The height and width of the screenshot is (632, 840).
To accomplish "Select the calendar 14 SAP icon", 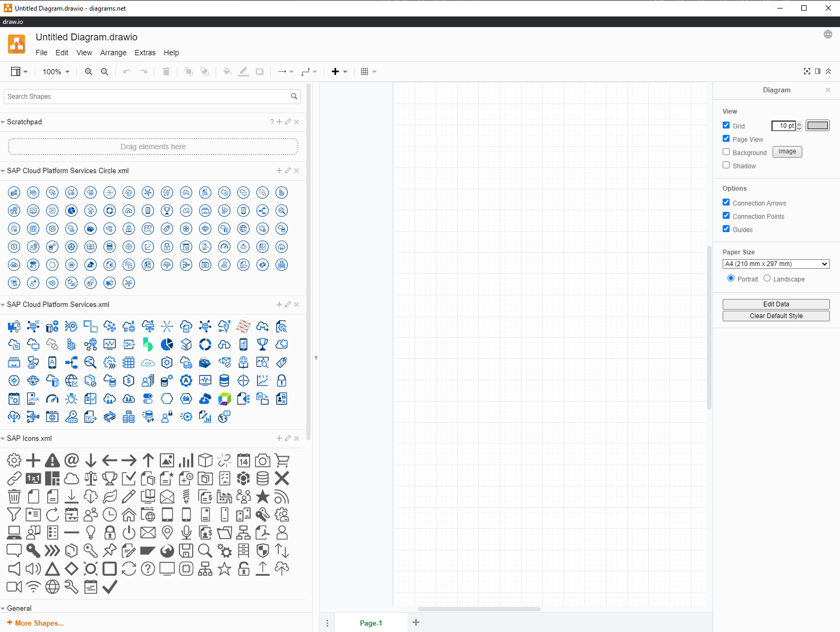I will [x=243, y=460].
